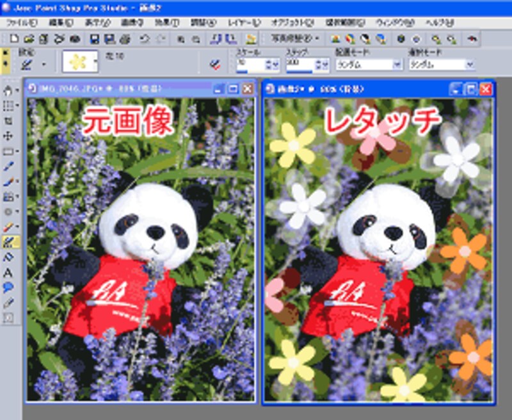The height and width of the screenshot is (420, 512).
Task: Click the New file icon
Action: [14, 39]
